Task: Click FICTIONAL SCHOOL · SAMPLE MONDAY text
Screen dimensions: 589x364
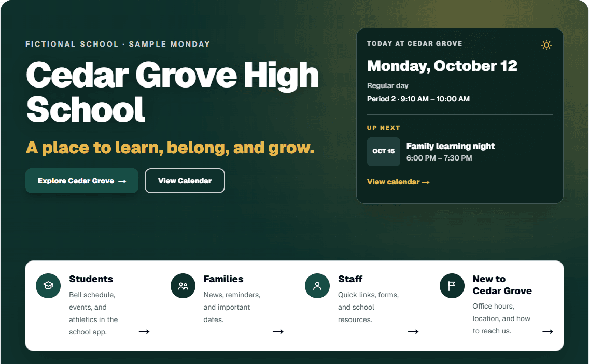Action: click(x=118, y=44)
